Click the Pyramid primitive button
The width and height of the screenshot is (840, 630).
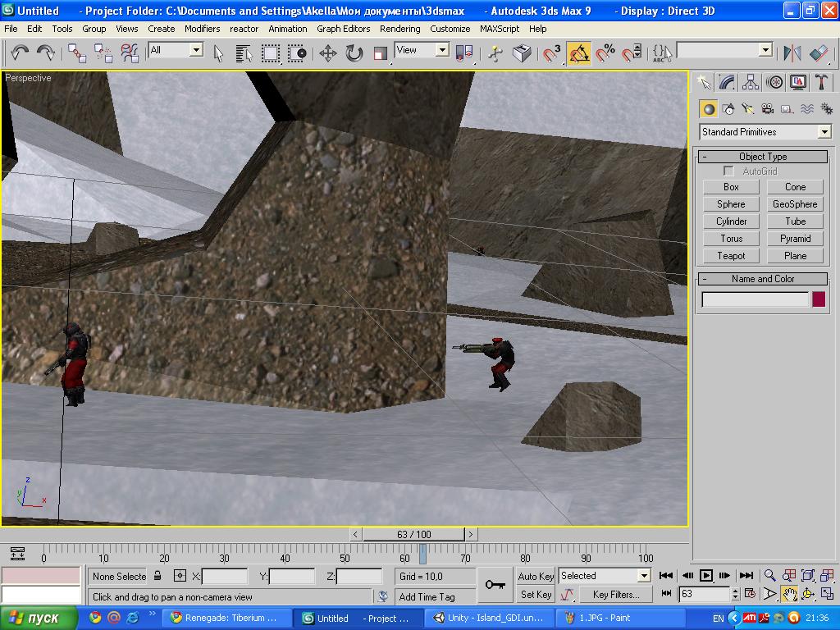pos(795,239)
